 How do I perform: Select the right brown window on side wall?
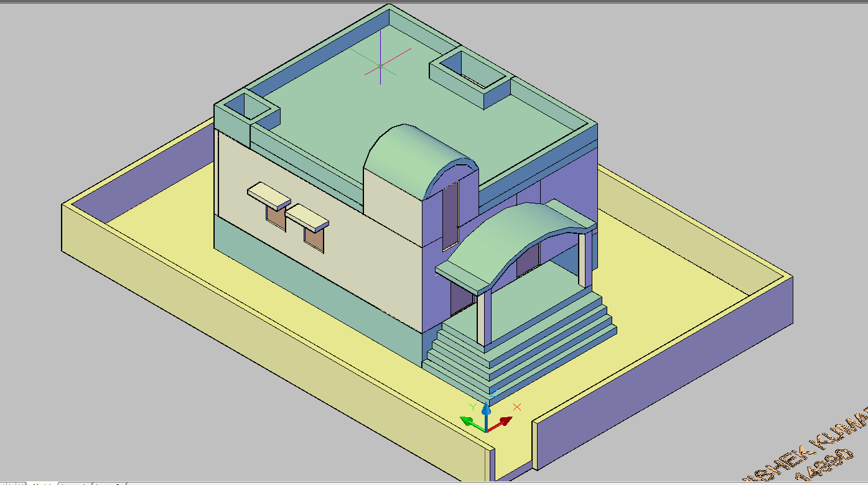(314, 239)
